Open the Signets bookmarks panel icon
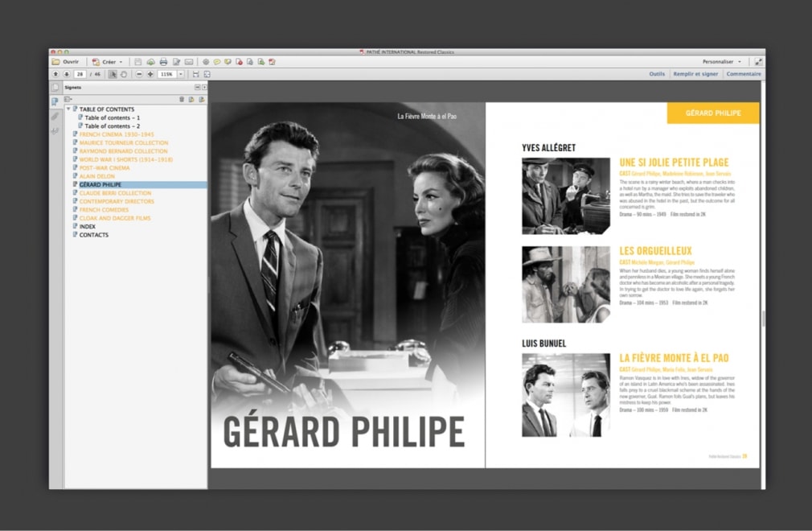The width and height of the screenshot is (812, 531). [54, 100]
